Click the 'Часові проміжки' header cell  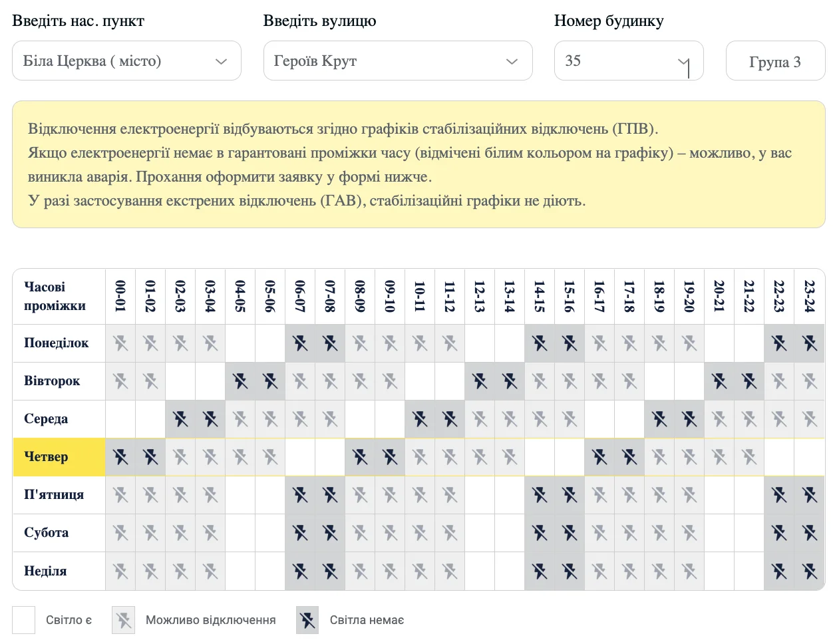59,297
